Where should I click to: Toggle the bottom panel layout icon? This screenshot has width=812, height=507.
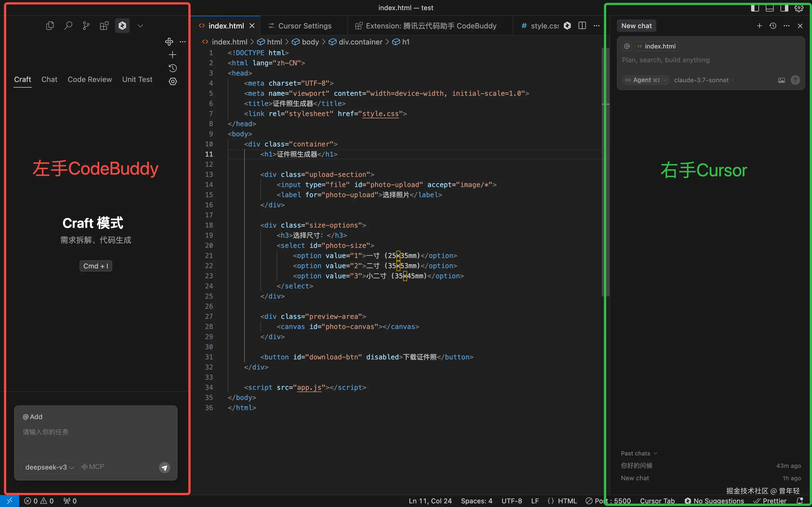[x=770, y=8]
